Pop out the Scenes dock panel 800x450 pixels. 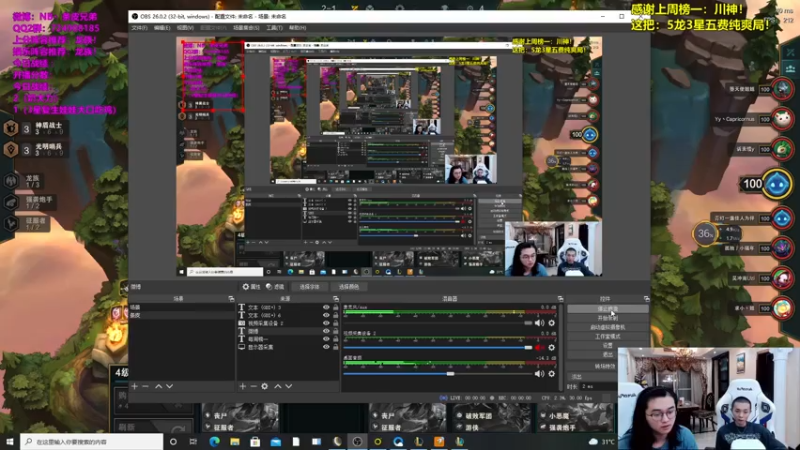(x=231, y=298)
